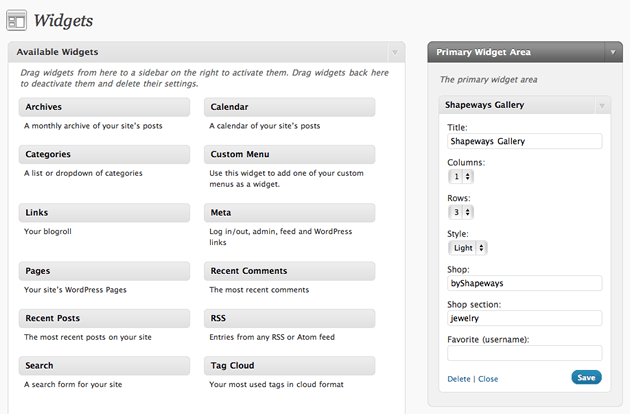
Task: Click the Available Widgets header title
Action: point(57,52)
